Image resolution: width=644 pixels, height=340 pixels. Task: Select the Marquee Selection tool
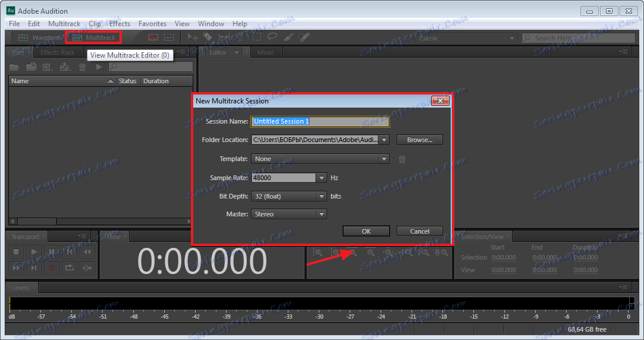[x=257, y=37]
